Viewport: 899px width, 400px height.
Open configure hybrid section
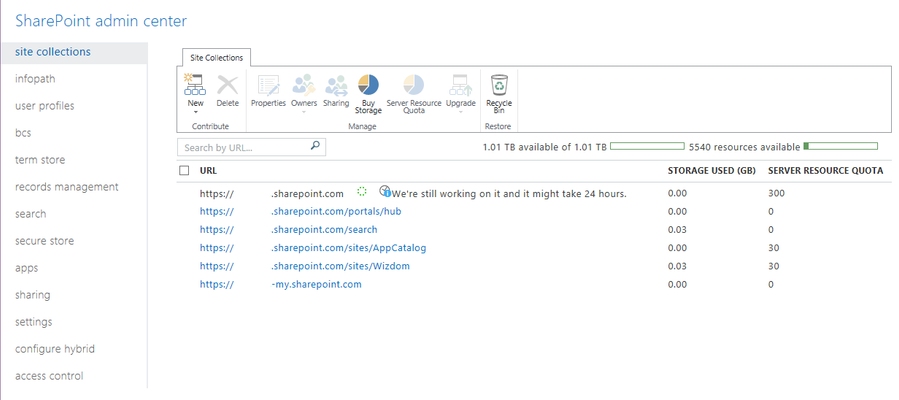click(x=55, y=349)
